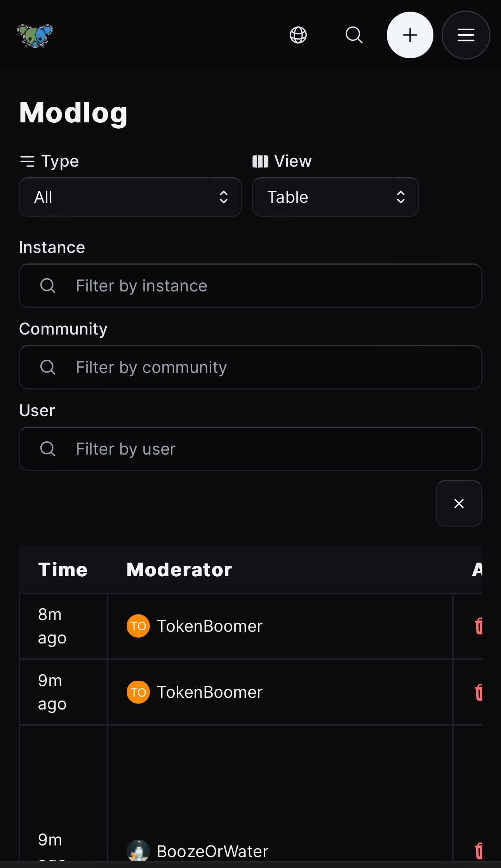This screenshot has width=501, height=868.
Task: Expand the Type dropdown showing All
Action: pyautogui.click(x=130, y=197)
